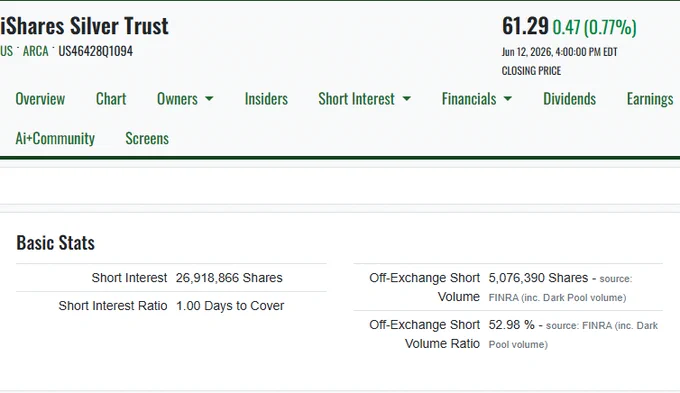The width and height of the screenshot is (680, 393).
Task: Click the Short Interest row label in Basic Stats
Action: (129, 278)
